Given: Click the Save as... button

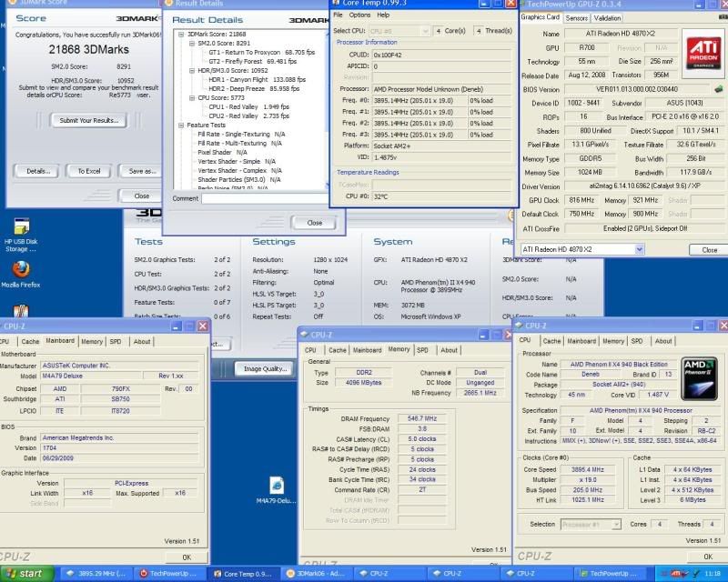Looking at the screenshot, I should pos(141,171).
